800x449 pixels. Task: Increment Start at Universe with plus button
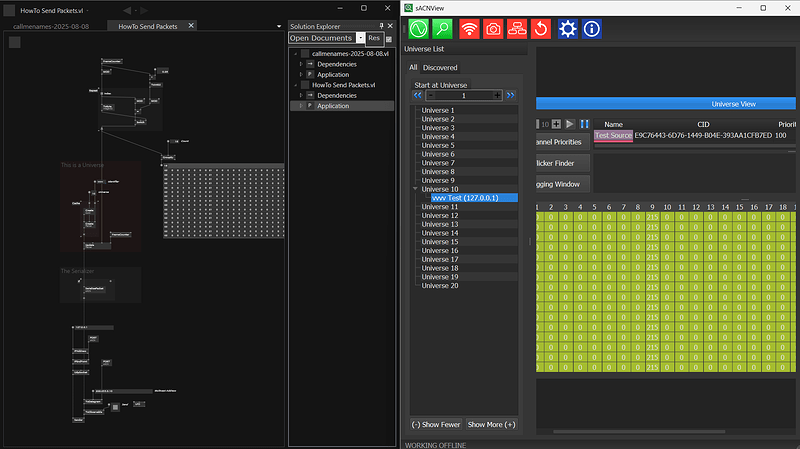coord(497,95)
